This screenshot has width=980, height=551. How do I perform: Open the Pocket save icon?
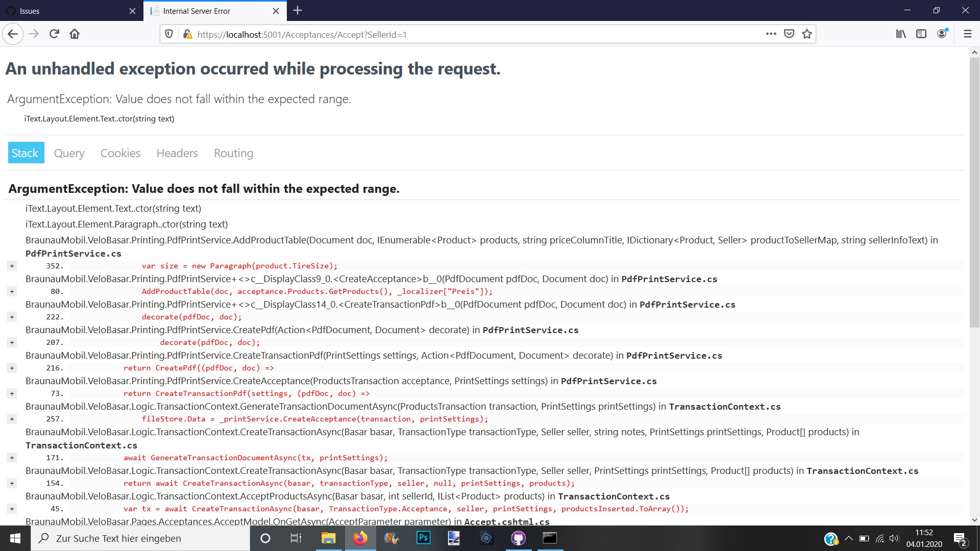[x=789, y=34]
